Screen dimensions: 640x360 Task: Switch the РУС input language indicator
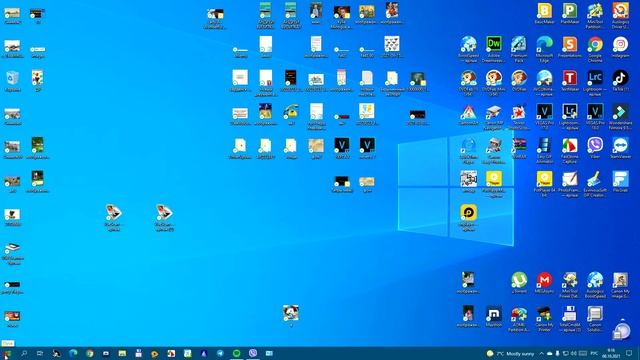coord(594,353)
